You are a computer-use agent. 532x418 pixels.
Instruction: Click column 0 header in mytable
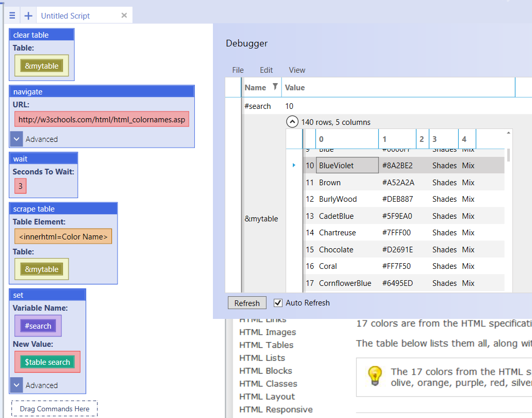tap(347, 139)
